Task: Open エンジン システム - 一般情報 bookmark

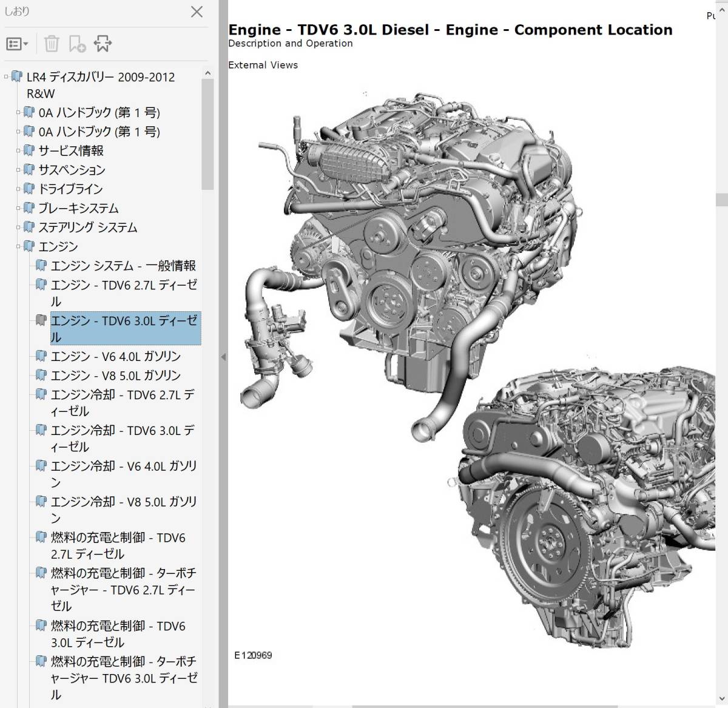Action: pyautogui.click(x=124, y=266)
